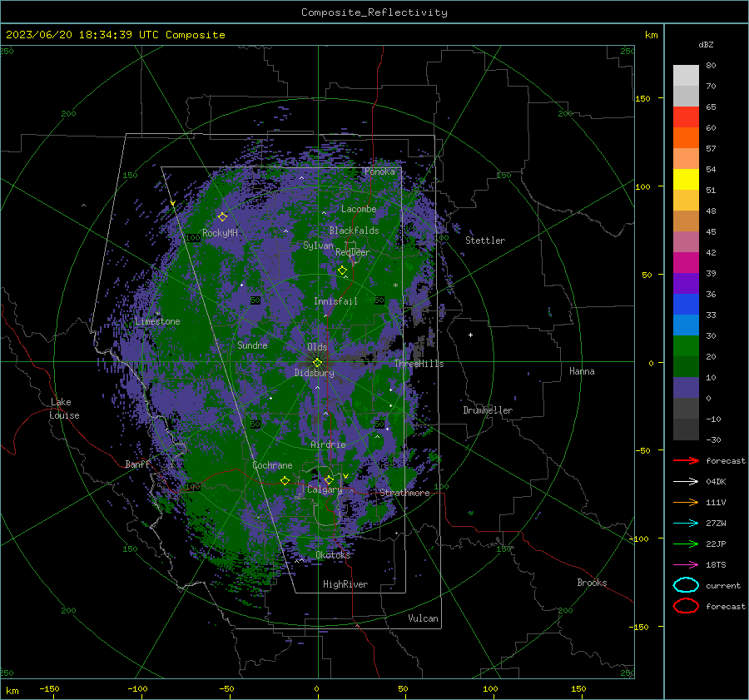Screen dimensions: 749x700
Task: Click the yellow diamond marker below Cochrane
Action: point(285,480)
